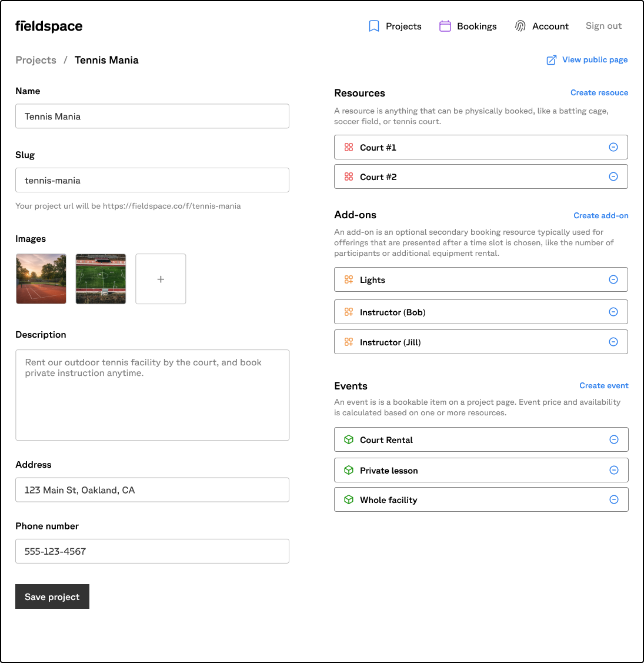
Task: Open the Instructor (Bob) add-on label
Action: pyautogui.click(x=393, y=312)
